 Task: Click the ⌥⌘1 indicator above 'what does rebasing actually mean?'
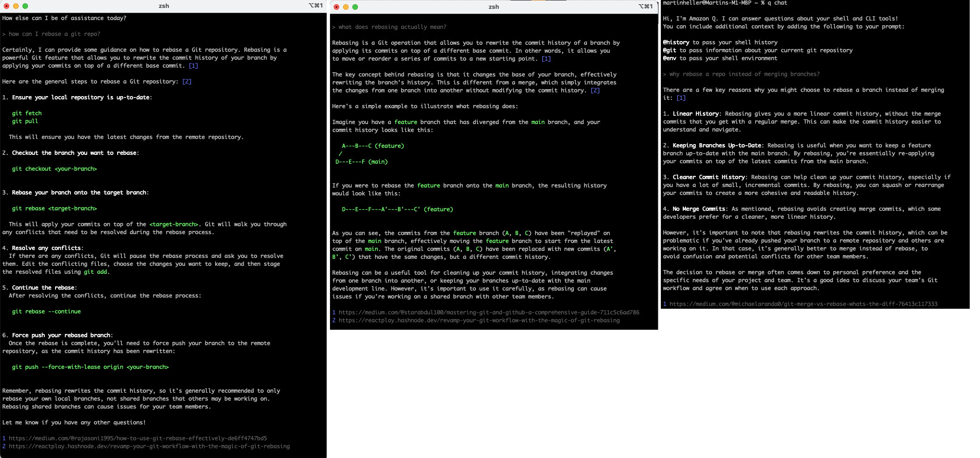click(647, 7)
